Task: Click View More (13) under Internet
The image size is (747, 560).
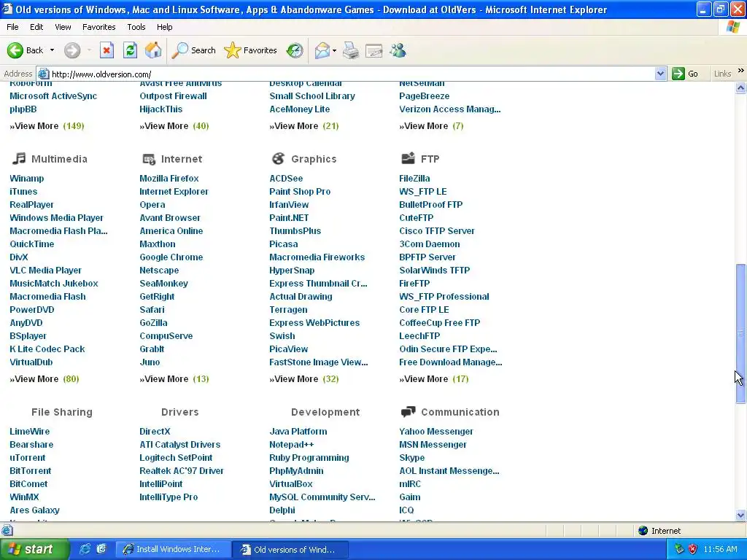Action: (174, 379)
